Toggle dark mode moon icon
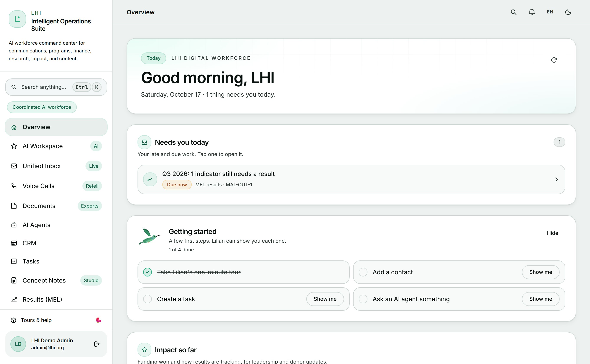The height and width of the screenshot is (364, 590). (x=568, y=12)
